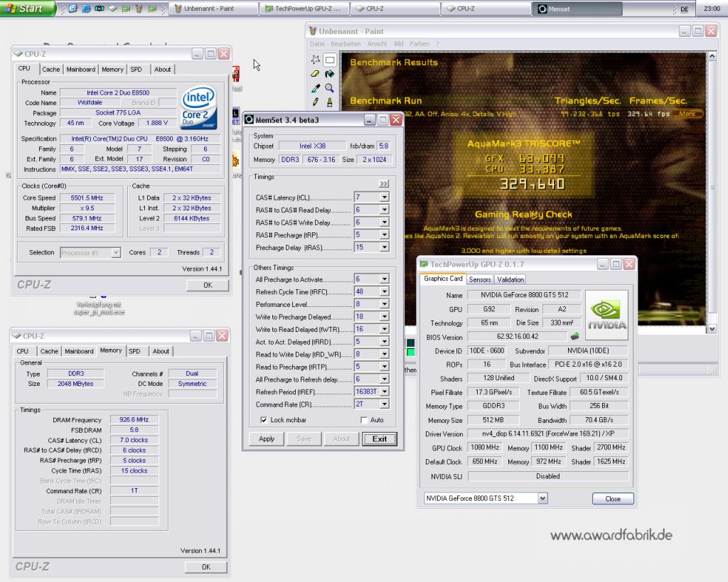Click the GPU-Z title bar icon
This screenshot has width=728, height=582.
point(424,264)
